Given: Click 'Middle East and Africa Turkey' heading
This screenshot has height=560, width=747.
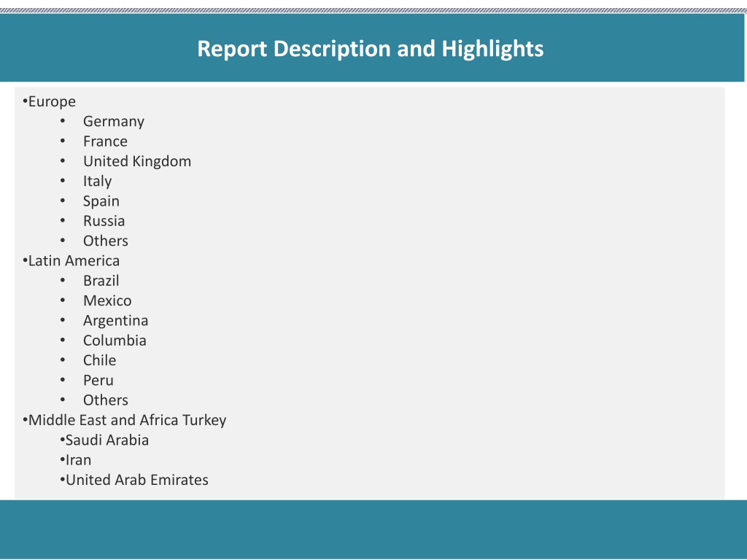Looking at the screenshot, I should coord(127,421).
